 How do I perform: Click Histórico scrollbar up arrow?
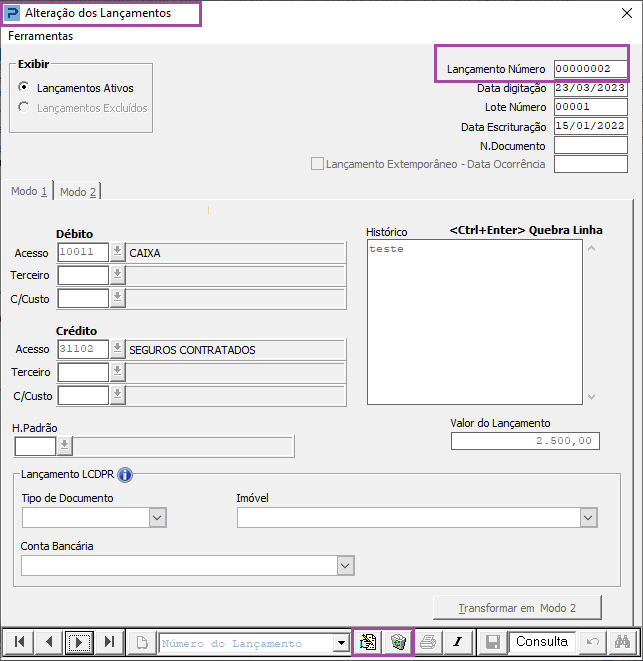click(592, 248)
